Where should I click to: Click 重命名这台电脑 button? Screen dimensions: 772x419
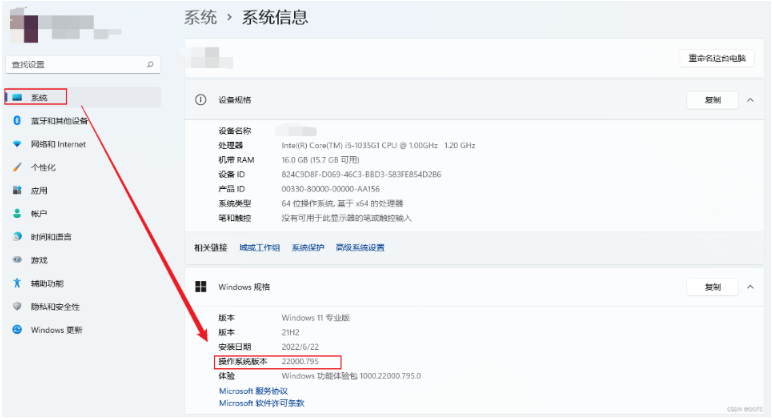click(717, 58)
